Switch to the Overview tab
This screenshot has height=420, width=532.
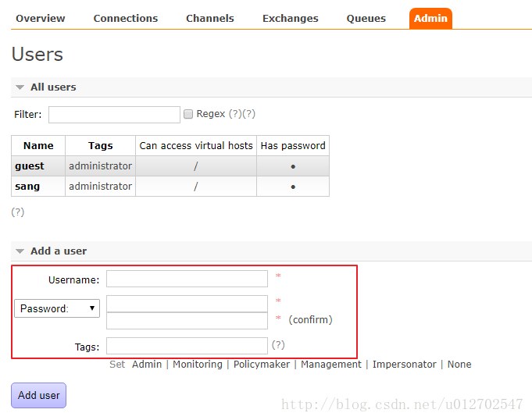(41, 19)
